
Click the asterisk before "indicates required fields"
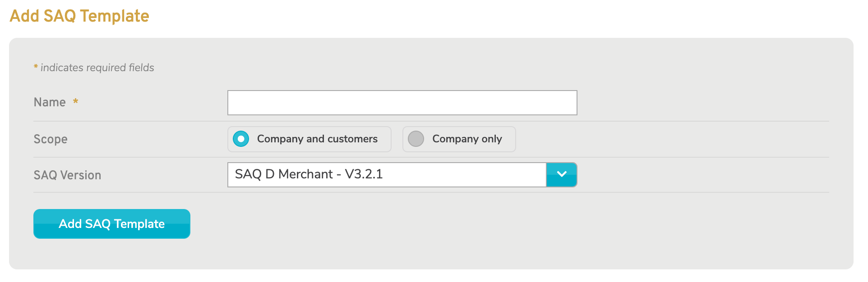[x=36, y=67]
